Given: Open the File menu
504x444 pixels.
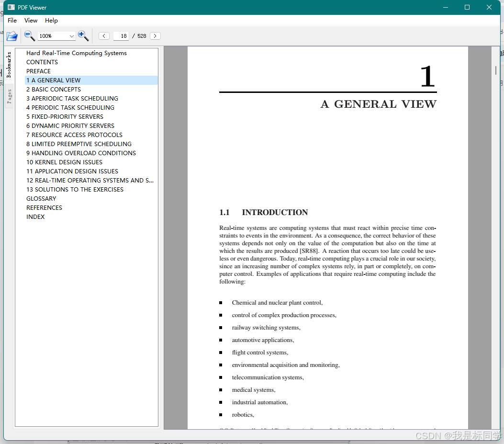Looking at the screenshot, I should 12,20.
